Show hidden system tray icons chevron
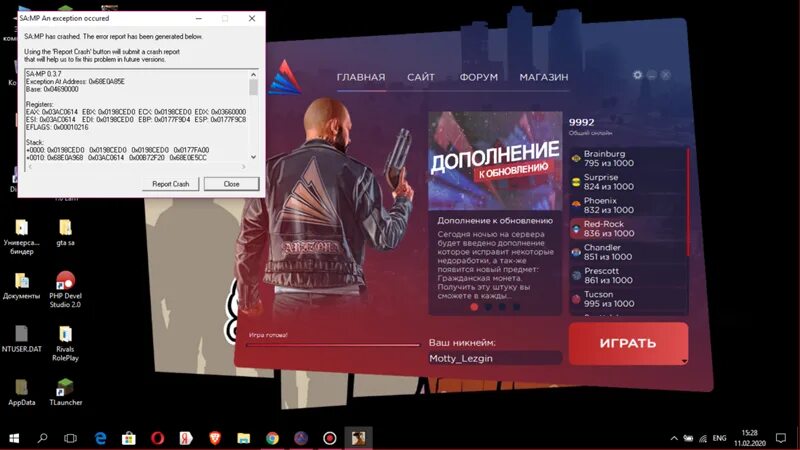This screenshot has width=800, height=450. 674,438
